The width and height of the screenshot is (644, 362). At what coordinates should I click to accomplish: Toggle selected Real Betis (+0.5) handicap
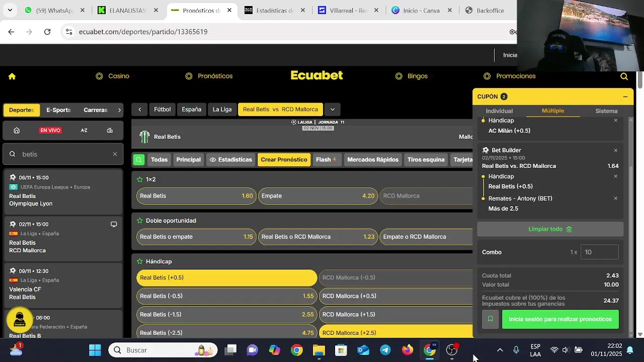(x=226, y=278)
